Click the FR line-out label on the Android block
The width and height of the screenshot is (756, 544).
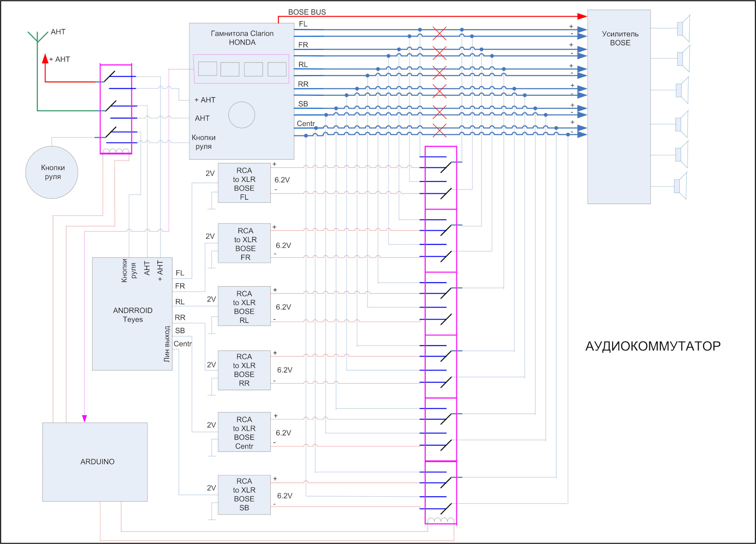pyautogui.click(x=180, y=286)
